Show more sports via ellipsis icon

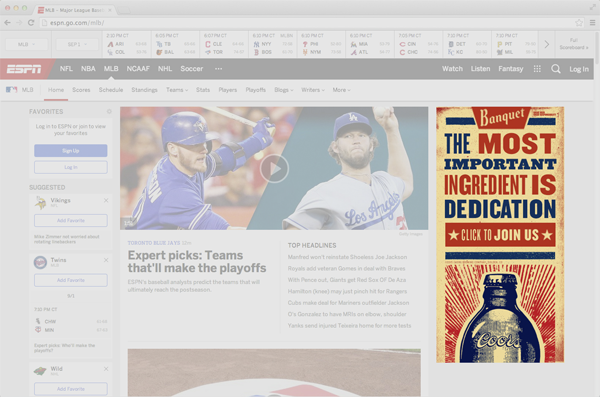tap(218, 69)
